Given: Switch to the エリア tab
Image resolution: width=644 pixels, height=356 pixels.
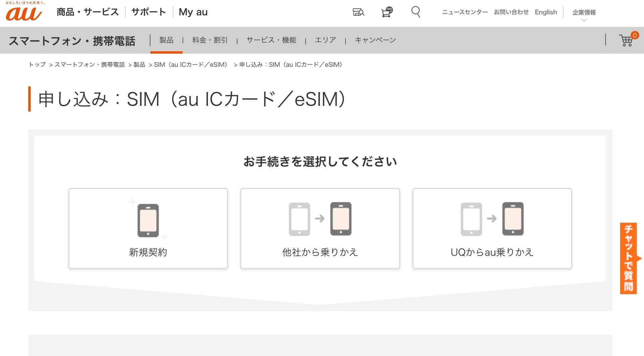Looking at the screenshot, I should pyautogui.click(x=325, y=40).
